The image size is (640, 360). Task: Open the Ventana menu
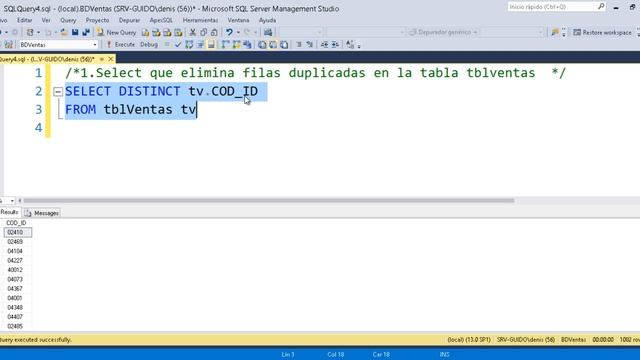point(238,20)
